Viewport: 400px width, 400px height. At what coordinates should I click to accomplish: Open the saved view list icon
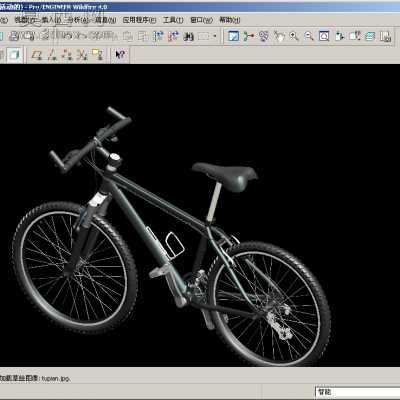(355, 36)
